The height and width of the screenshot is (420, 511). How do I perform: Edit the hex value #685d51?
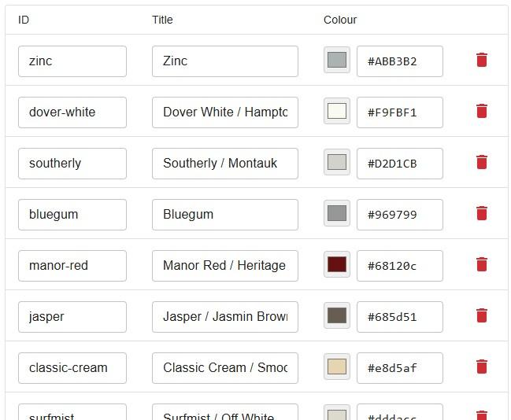click(400, 317)
